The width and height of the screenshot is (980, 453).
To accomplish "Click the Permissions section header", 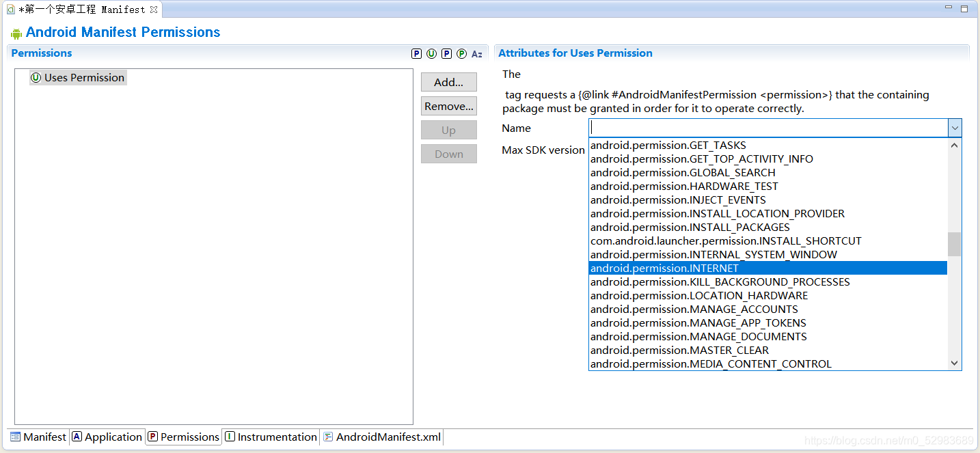I will tap(42, 53).
